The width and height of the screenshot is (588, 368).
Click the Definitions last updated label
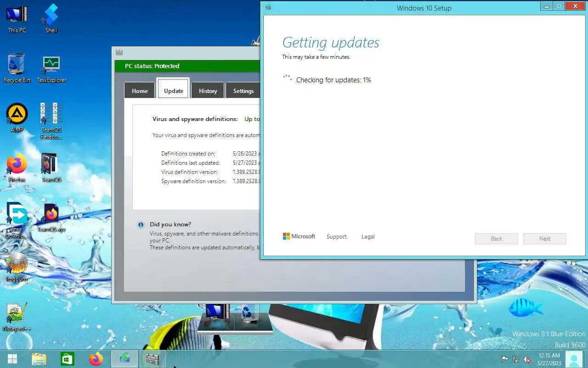[191, 163]
